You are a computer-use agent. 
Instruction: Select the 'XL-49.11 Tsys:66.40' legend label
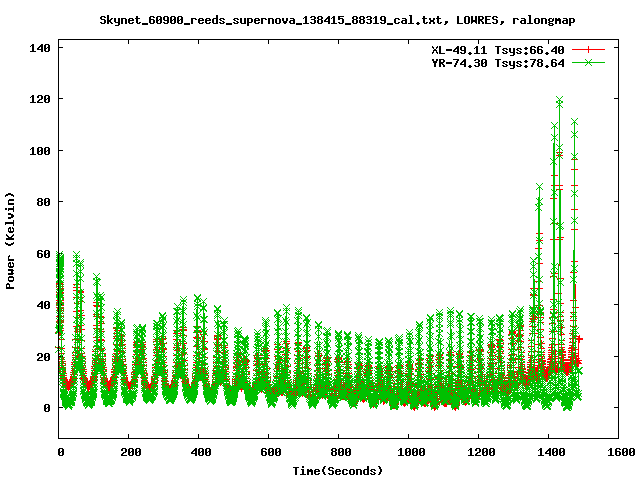click(x=498, y=50)
